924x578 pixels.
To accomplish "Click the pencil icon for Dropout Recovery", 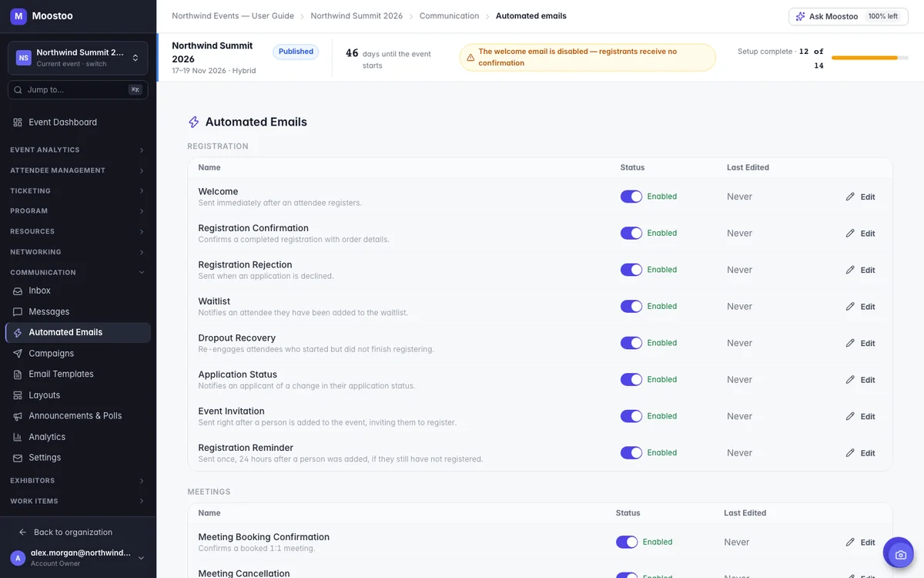I will coord(850,343).
